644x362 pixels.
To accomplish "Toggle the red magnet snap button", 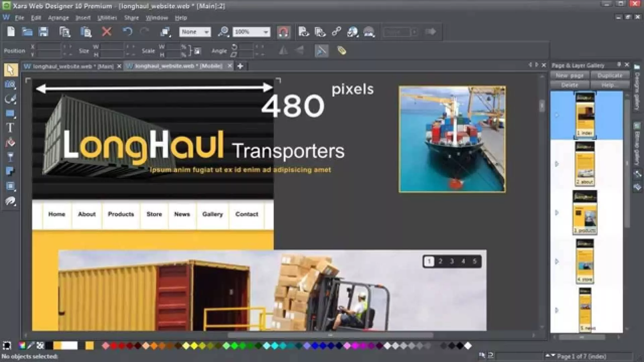I will (283, 32).
